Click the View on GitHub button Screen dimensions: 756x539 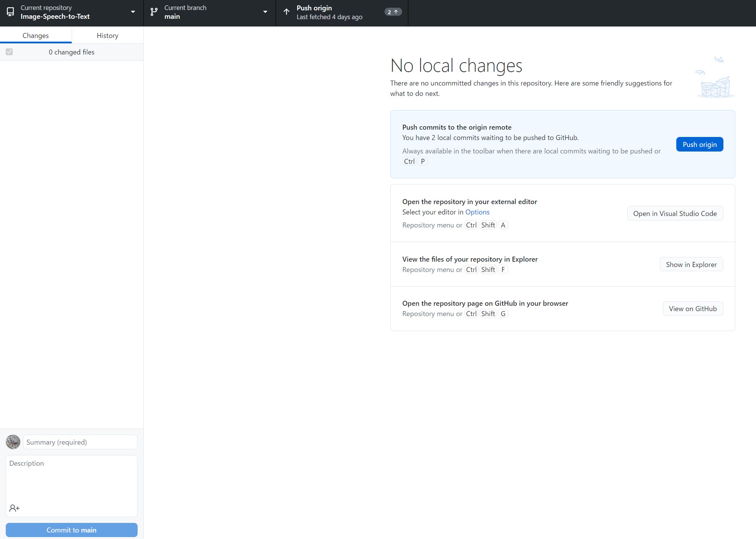click(692, 308)
